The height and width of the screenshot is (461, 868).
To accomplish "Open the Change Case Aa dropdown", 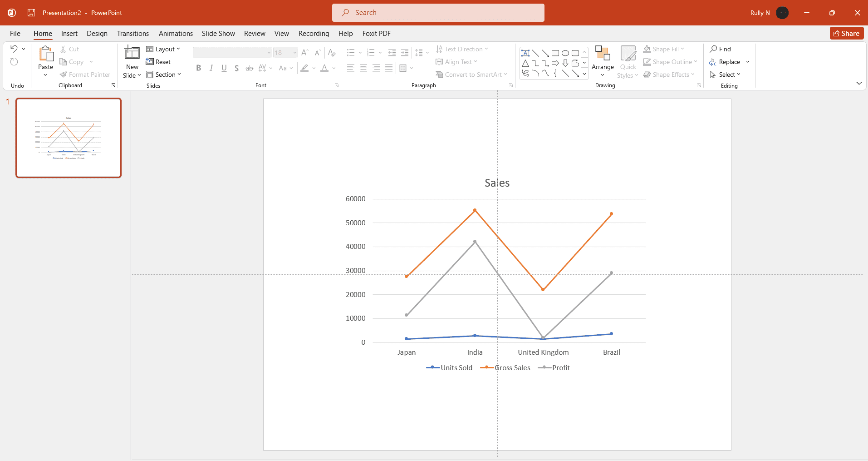I will coord(286,68).
